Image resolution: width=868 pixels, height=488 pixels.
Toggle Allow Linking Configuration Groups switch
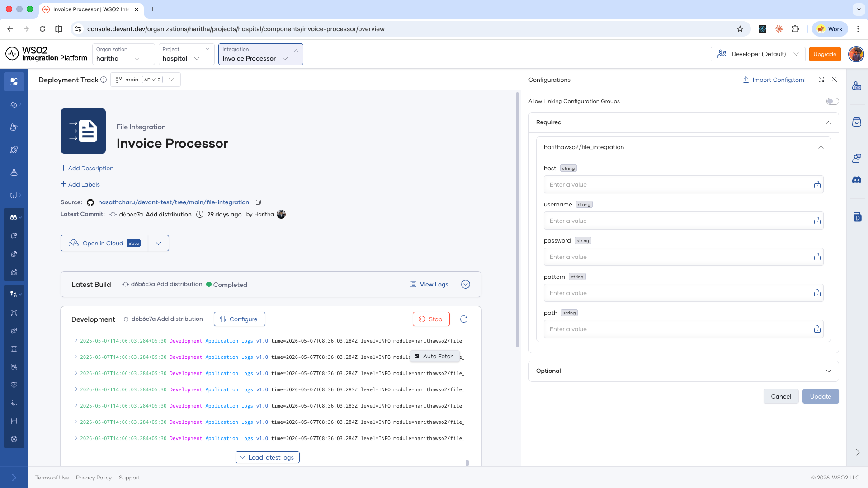832,101
